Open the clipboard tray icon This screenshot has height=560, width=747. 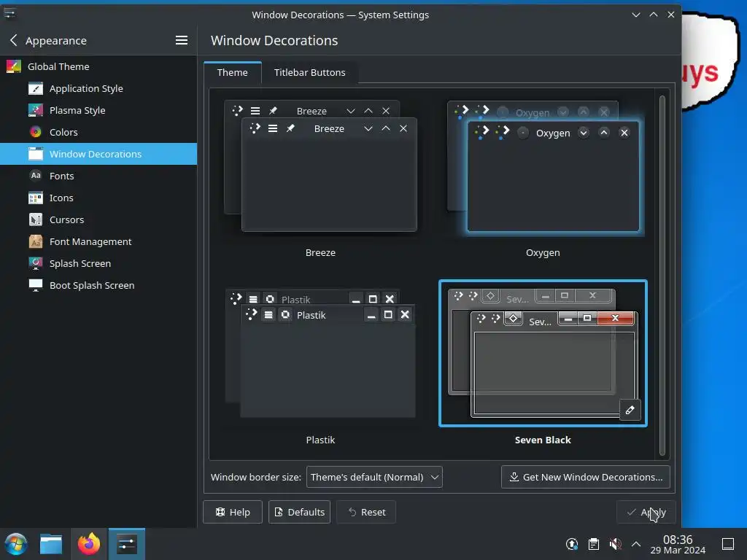tap(594, 544)
